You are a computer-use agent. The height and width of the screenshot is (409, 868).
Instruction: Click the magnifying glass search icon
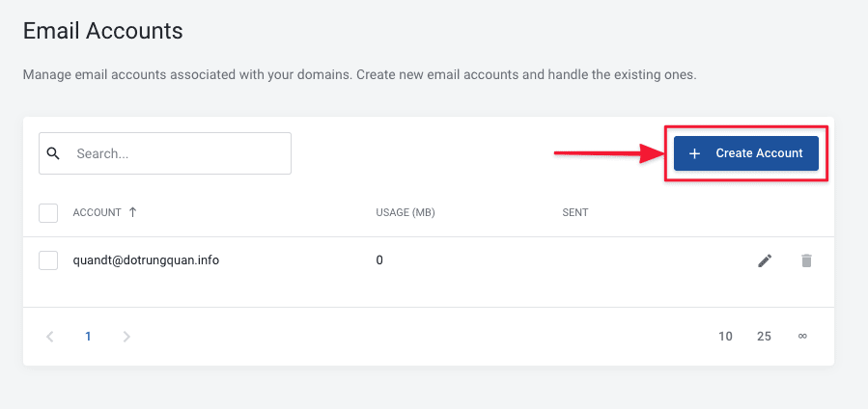(x=54, y=153)
